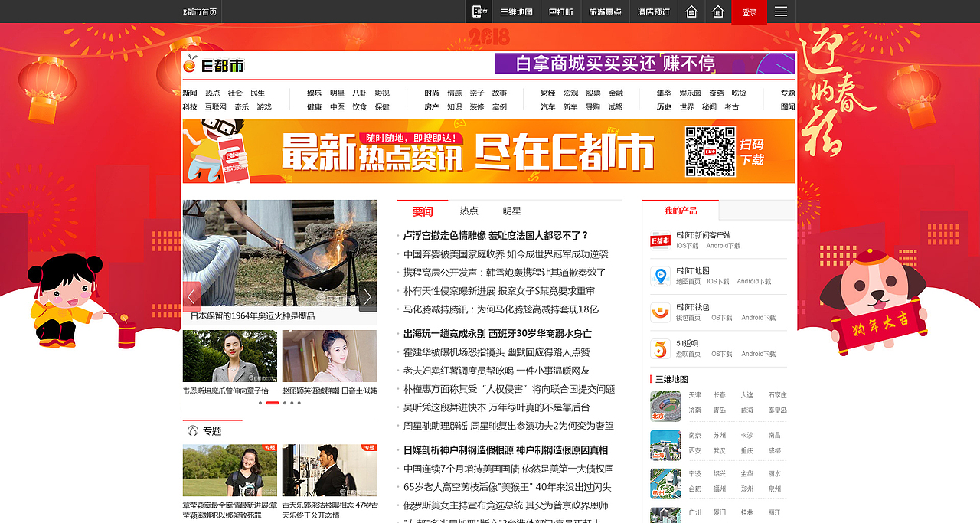Open headline 出海玩一趟竟成永别

pyautogui.click(x=498, y=334)
